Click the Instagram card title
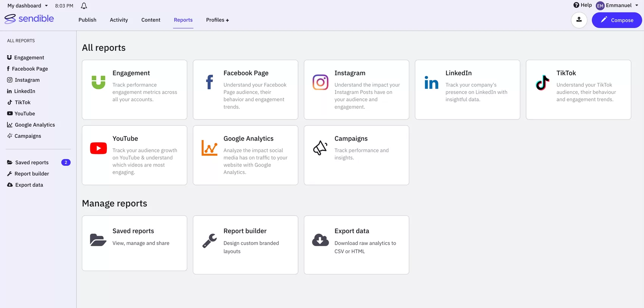Image resolution: width=644 pixels, height=308 pixels. (x=350, y=73)
